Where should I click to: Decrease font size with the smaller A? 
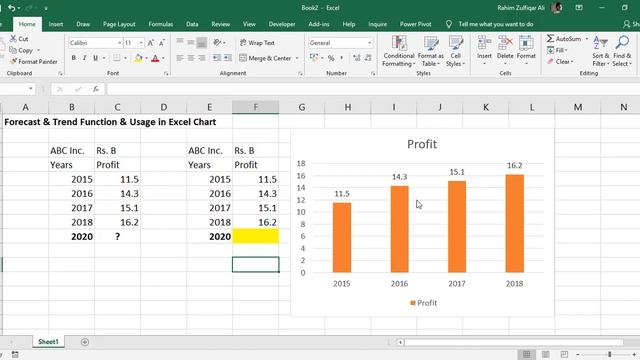(162, 43)
